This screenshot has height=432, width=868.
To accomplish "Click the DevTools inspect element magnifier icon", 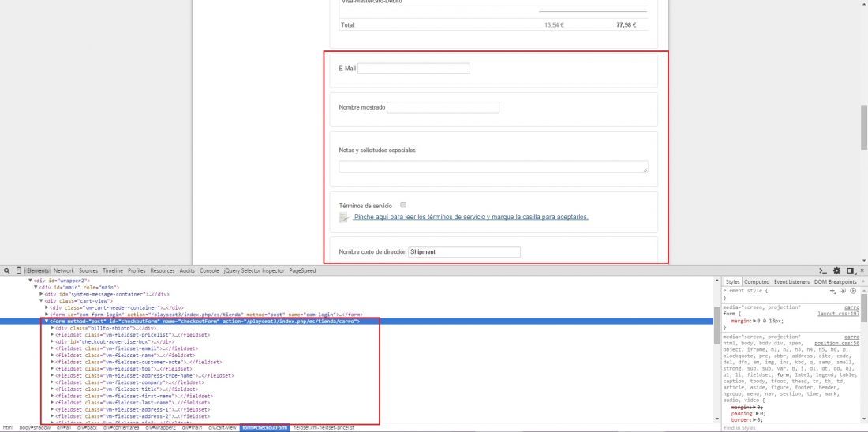I will pyautogui.click(x=7, y=271).
